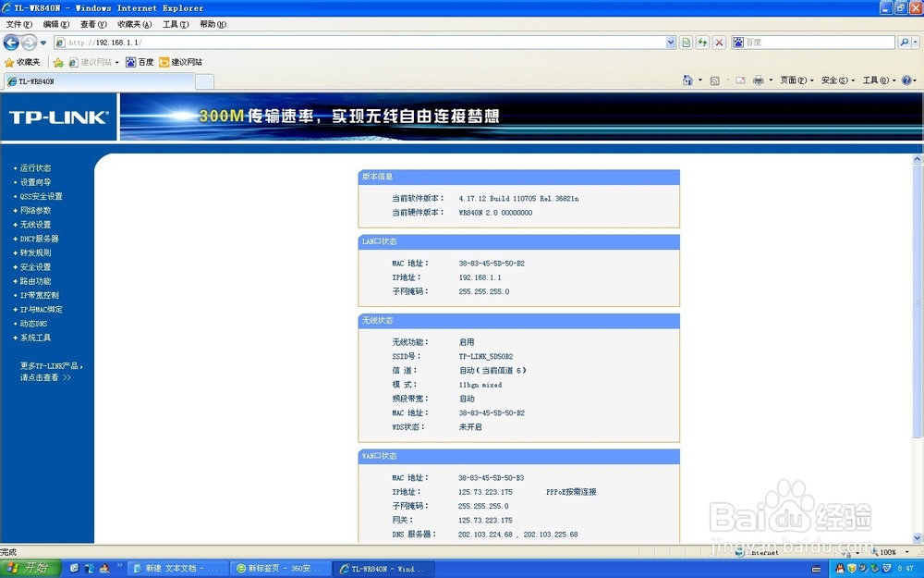The width and height of the screenshot is (924, 578).
Task: Click the page scrollbar up arrow
Action: (x=917, y=159)
